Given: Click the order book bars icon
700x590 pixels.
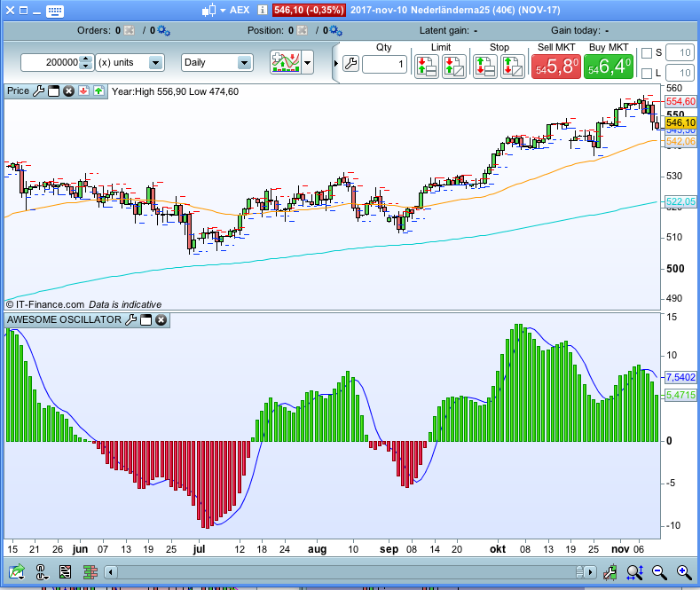Looking at the screenshot, I should tap(90, 571).
